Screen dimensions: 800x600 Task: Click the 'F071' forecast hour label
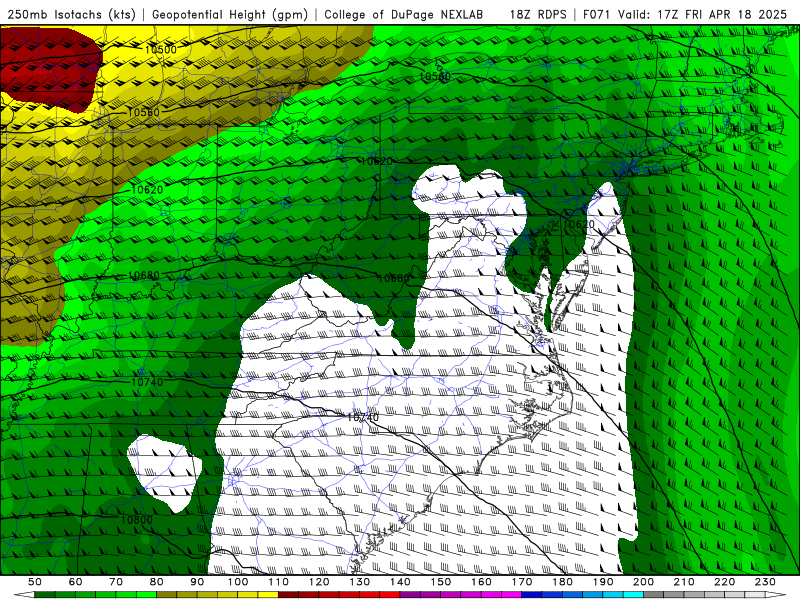[x=597, y=15]
